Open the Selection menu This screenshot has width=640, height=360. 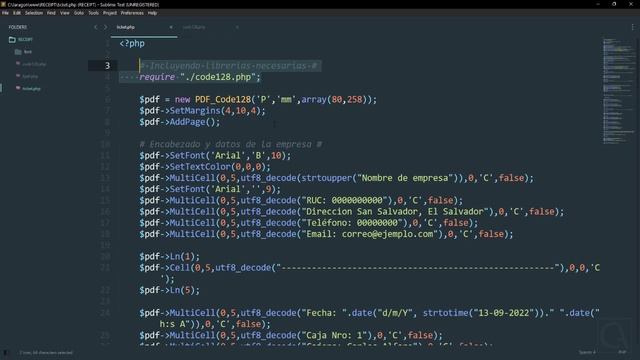tap(34, 13)
